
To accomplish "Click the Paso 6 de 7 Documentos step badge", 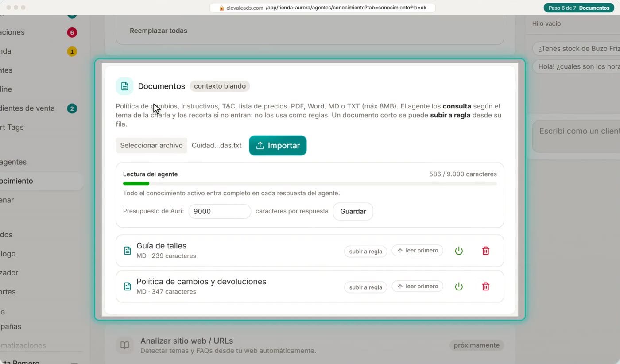I will click(x=579, y=8).
